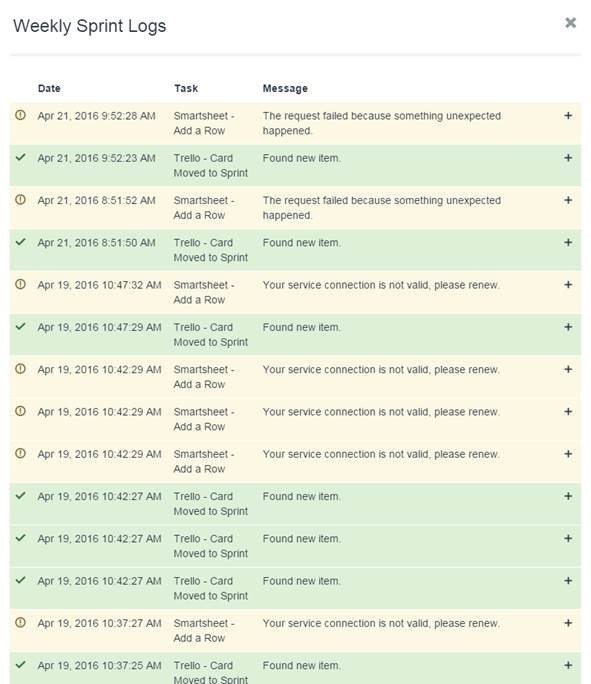Click success checkmark on Apr 21 8:51:50 AM row
The height and width of the screenshot is (684, 591).
20,242
